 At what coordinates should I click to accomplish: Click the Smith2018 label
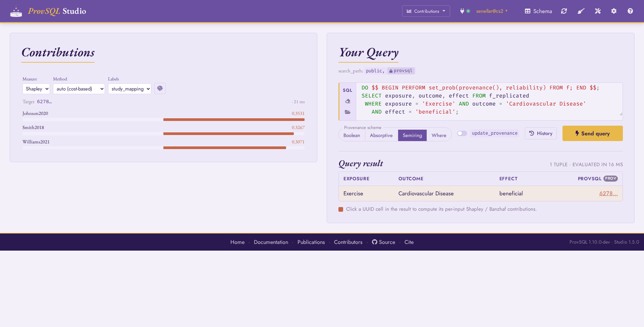coord(33,128)
